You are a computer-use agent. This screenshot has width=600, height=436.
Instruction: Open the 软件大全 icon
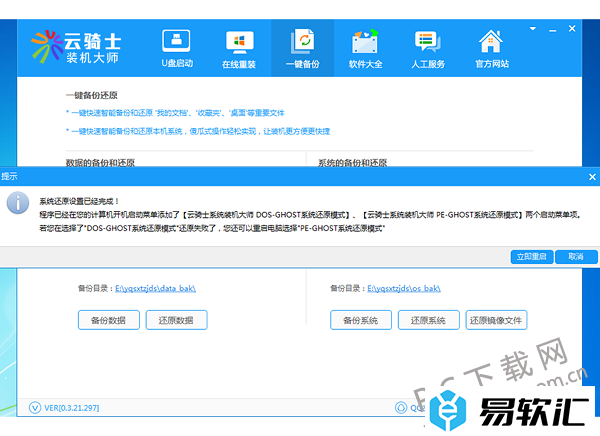point(365,41)
